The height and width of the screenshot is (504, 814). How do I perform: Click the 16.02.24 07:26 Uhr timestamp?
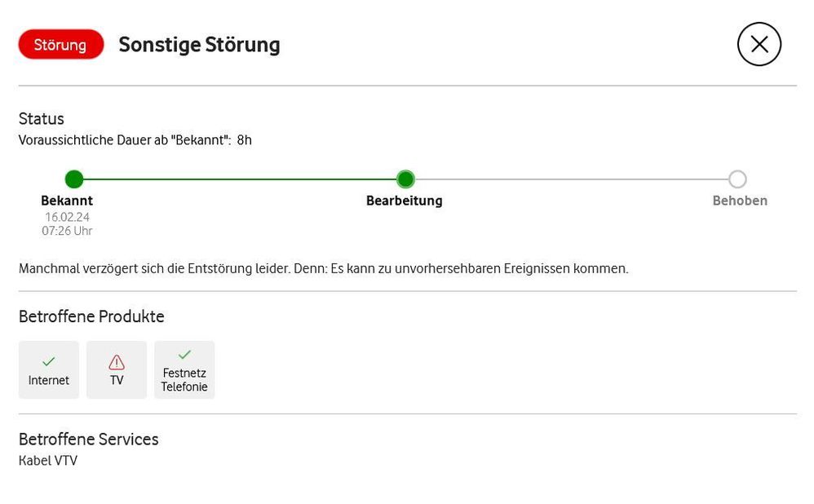coord(67,224)
